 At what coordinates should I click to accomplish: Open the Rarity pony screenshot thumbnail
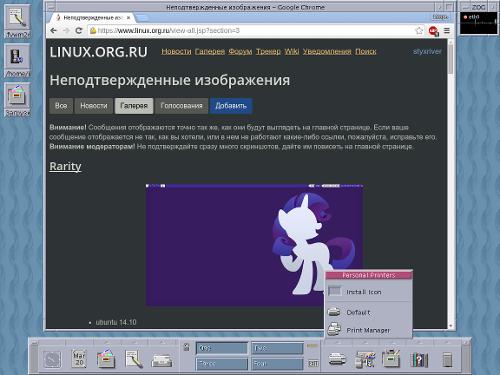[254, 245]
